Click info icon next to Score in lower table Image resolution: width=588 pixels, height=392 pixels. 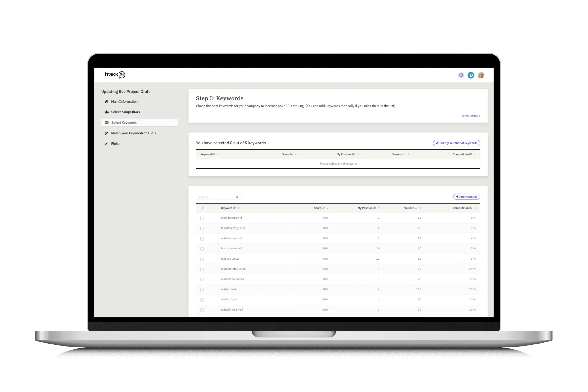pos(323,208)
